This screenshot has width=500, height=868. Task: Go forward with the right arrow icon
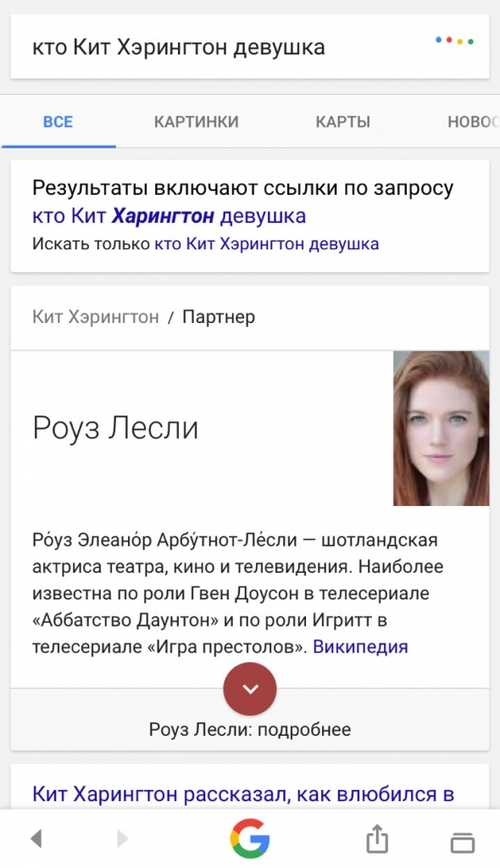point(122,838)
